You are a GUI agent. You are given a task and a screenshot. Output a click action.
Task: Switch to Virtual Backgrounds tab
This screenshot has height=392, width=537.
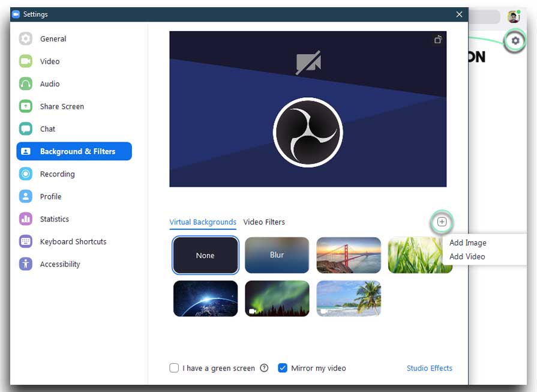point(203,222)
